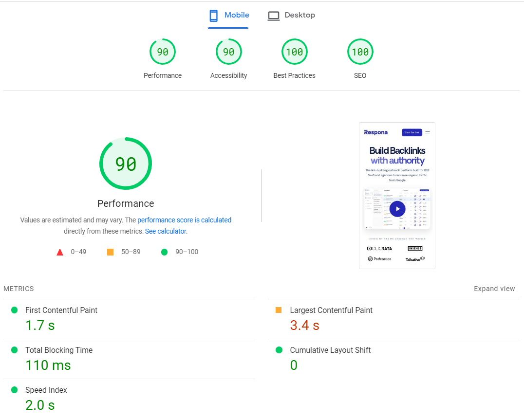Click the orange square 50-89 legend icon
The image size is (524, 420).
point(110,252)
